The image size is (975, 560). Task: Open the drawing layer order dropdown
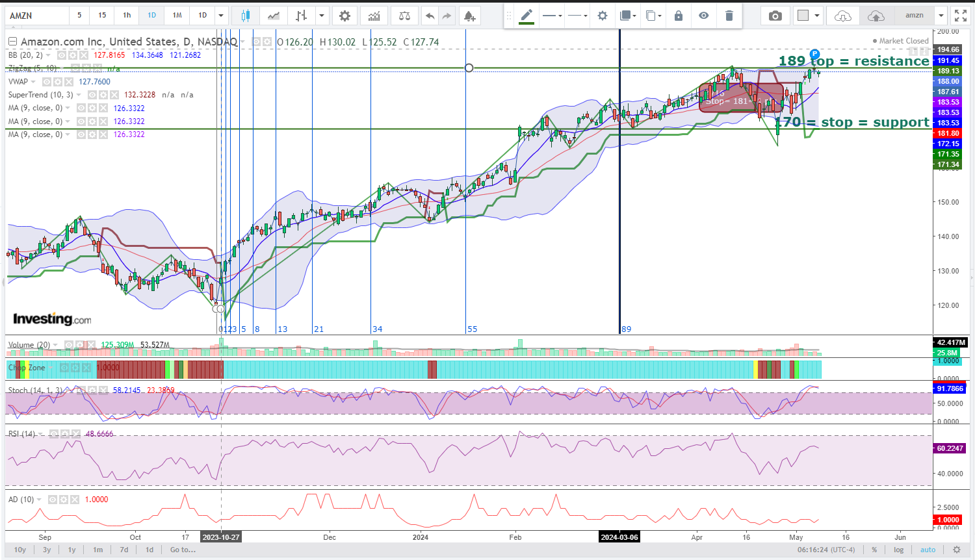pyautogui.click(x=627, y=16)
